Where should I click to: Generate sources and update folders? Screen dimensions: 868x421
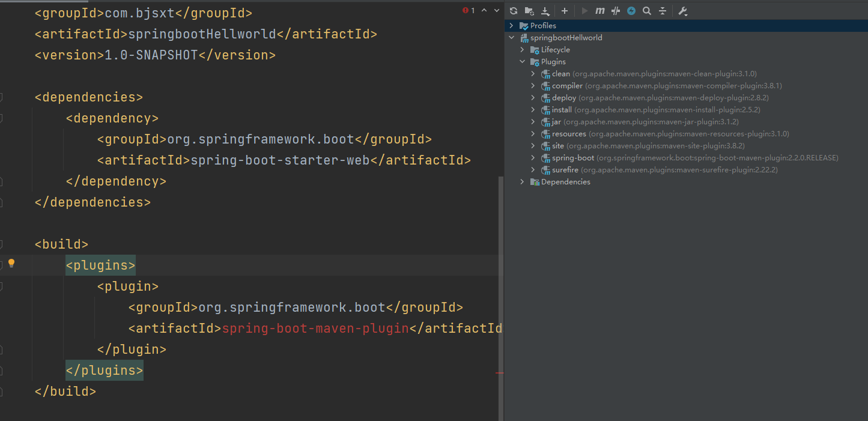529,11
